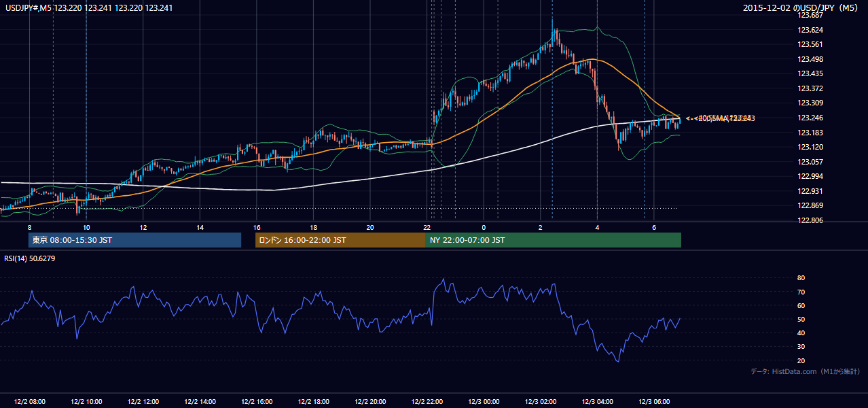The image size is (868, 408).
Task: Select the NY 22:00-07:00 JST session bar
Action: tap(554, 240)
